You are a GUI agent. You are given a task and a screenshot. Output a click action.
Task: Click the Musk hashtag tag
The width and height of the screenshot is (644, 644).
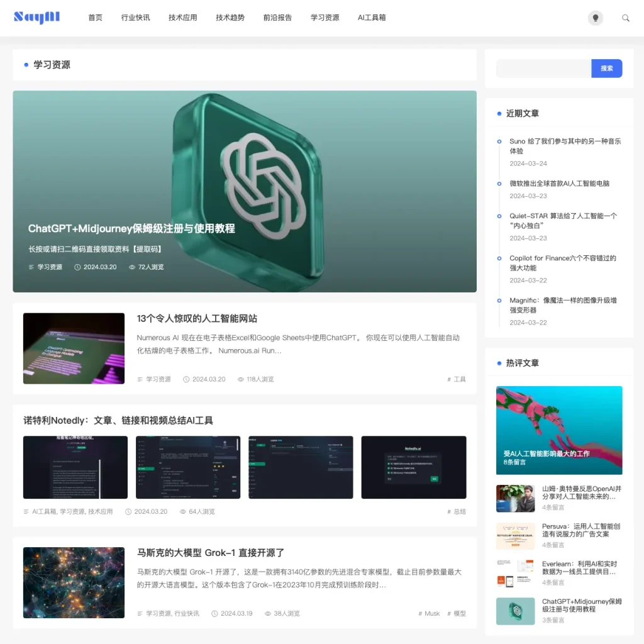(x=432, y=613)
